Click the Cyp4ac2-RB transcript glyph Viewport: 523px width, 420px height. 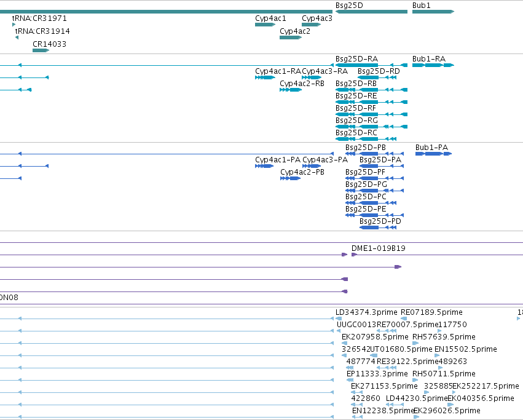291,90
